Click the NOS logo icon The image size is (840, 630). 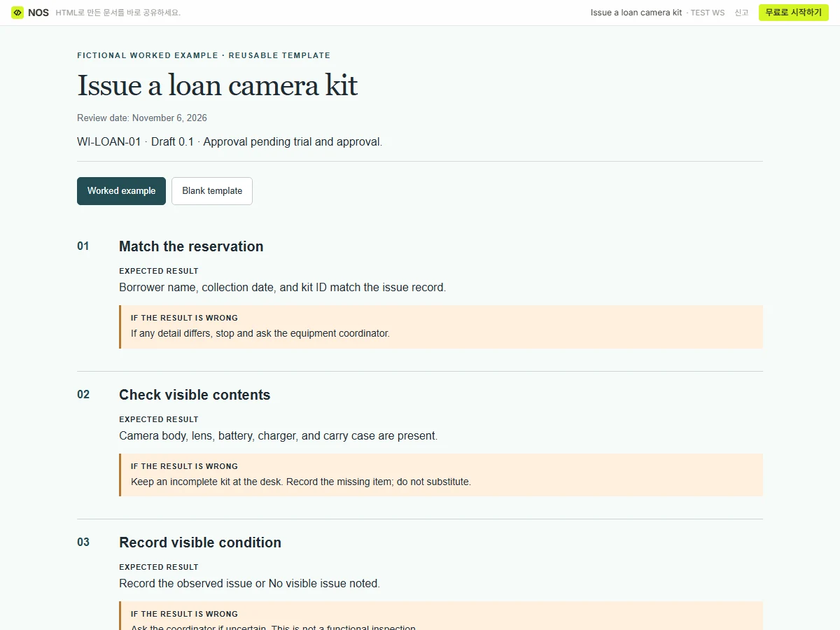coord(17,13)
